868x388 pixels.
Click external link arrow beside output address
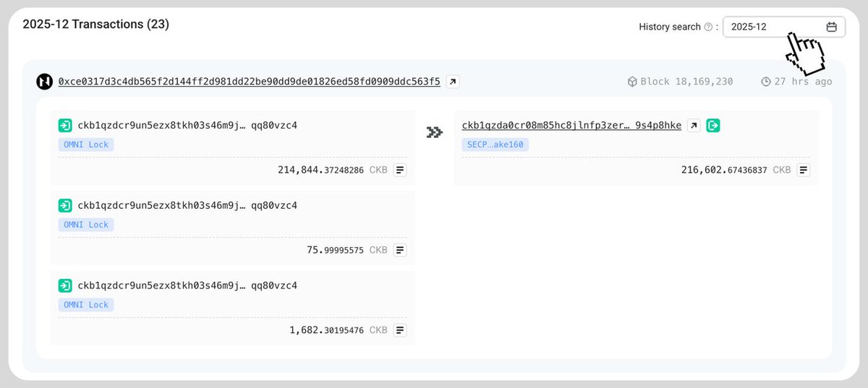coord(694,125)
